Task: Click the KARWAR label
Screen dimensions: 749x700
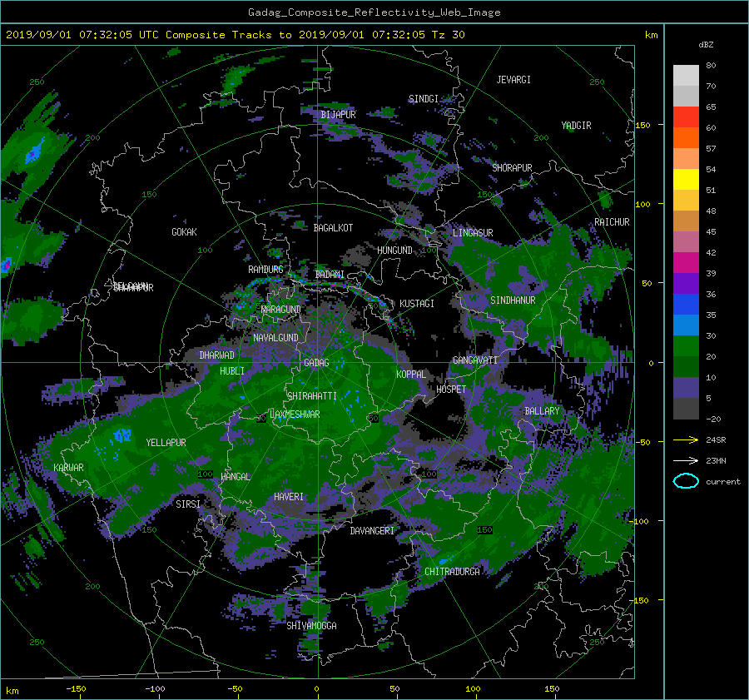Action: pyautogui.click(x=68, y=468)
